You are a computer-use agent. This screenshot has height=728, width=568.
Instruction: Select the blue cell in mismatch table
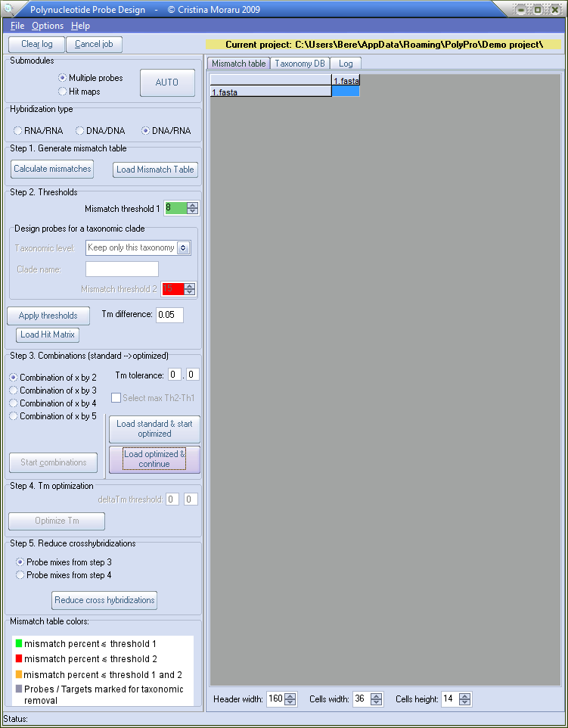[346, 92]
